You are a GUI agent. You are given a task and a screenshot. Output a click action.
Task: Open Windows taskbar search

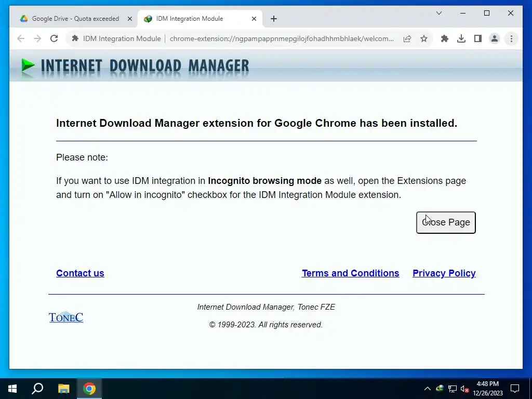coord(37,389)
